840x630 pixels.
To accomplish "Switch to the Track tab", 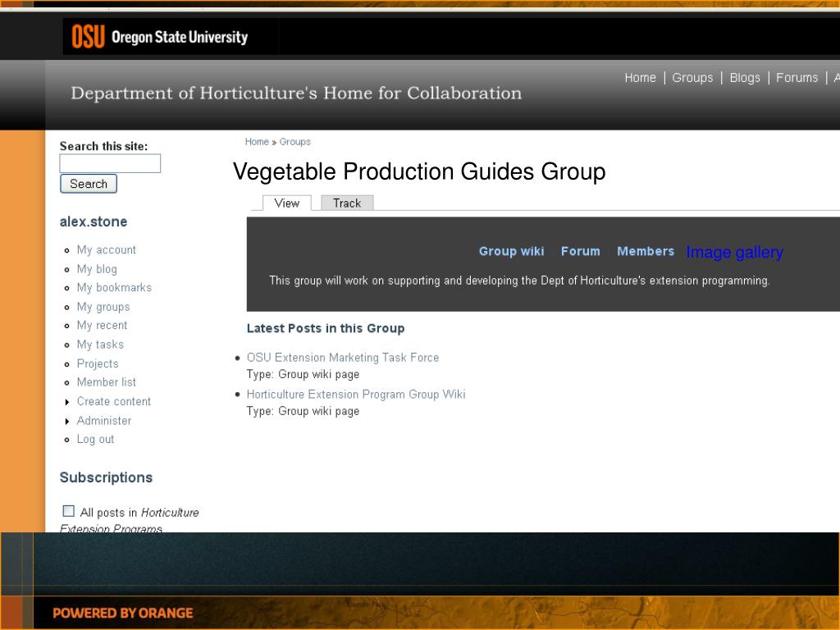I will pos(347,203).
